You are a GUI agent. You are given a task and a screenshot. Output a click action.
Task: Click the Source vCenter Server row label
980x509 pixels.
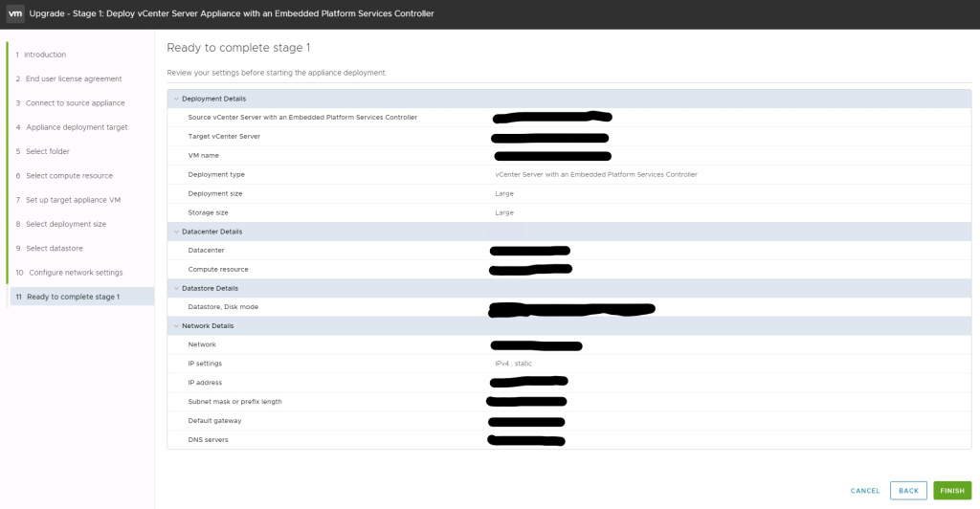pyautogui.click(x=302, y=118)
